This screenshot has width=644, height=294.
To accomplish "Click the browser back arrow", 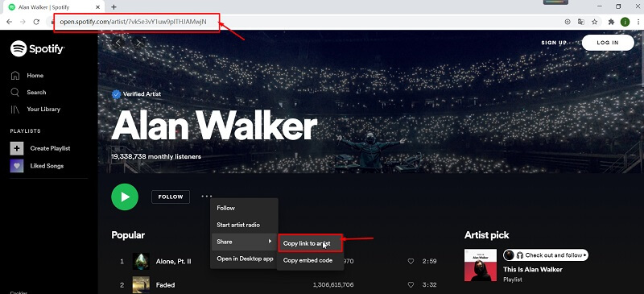I will point(9,22).
